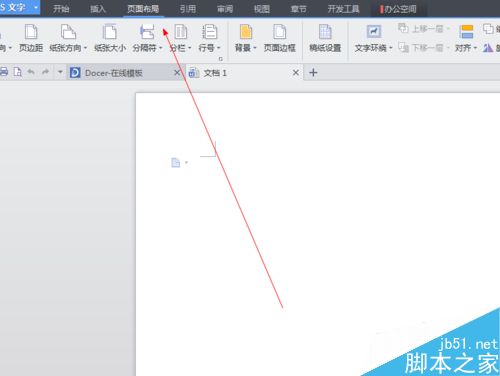This screenshot has width=500, height=376.
Task: Click the redo arrow in quick toolbar
Action: (45, 72)
